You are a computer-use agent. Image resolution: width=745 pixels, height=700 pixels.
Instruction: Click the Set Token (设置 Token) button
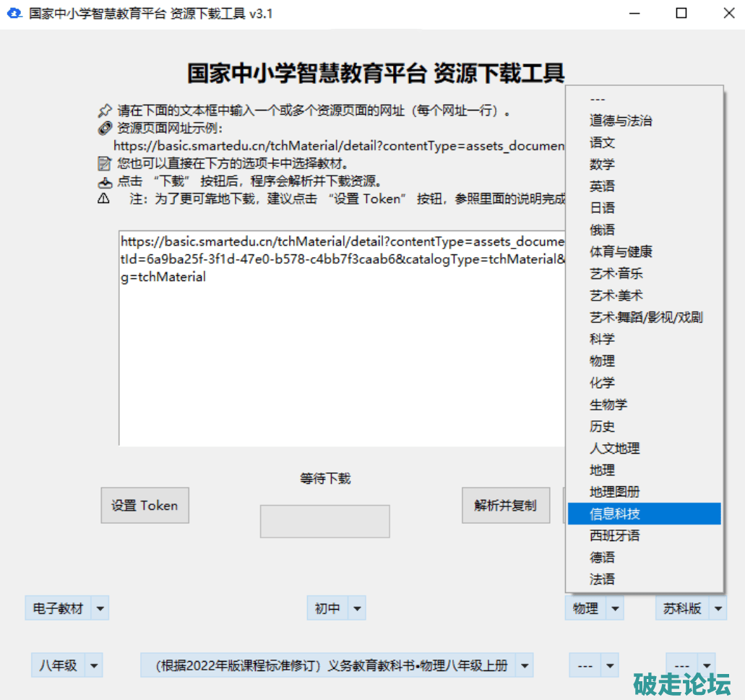(145, 506)
